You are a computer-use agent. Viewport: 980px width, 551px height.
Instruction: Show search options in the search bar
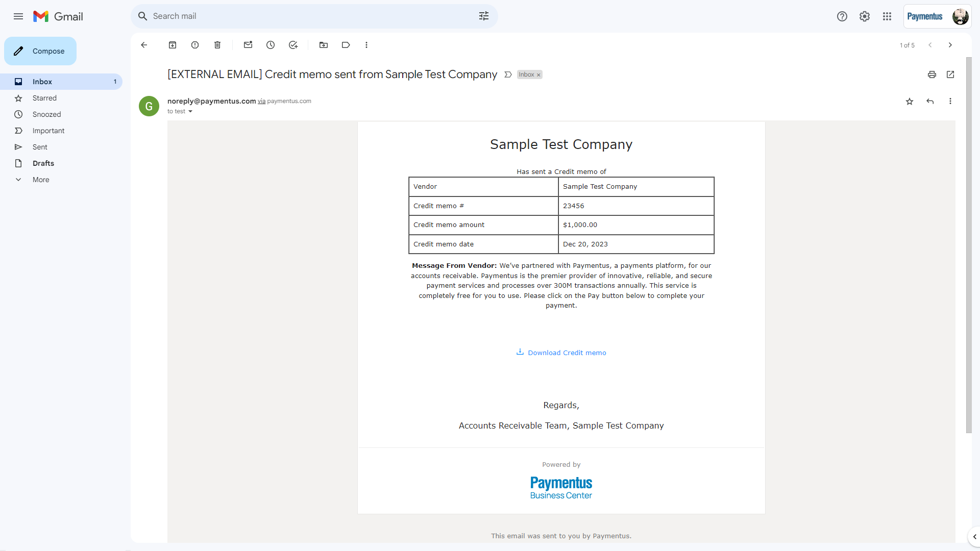[x=484, y=16]
